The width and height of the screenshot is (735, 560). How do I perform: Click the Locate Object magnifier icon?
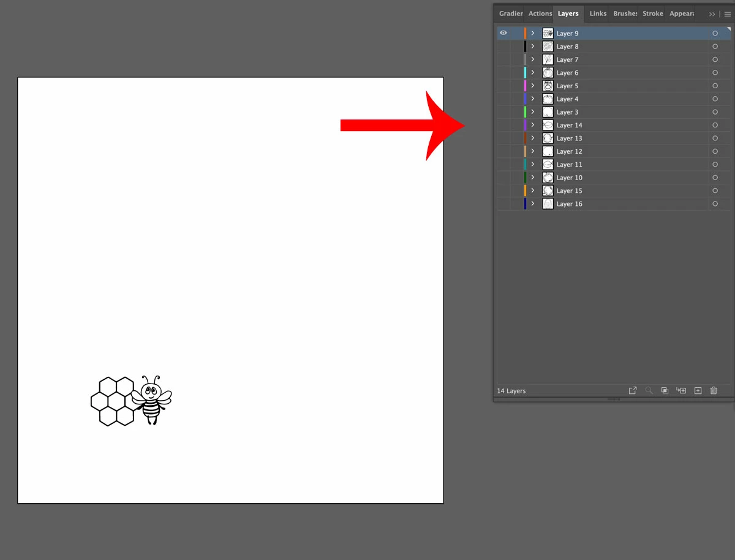point(649,391)
